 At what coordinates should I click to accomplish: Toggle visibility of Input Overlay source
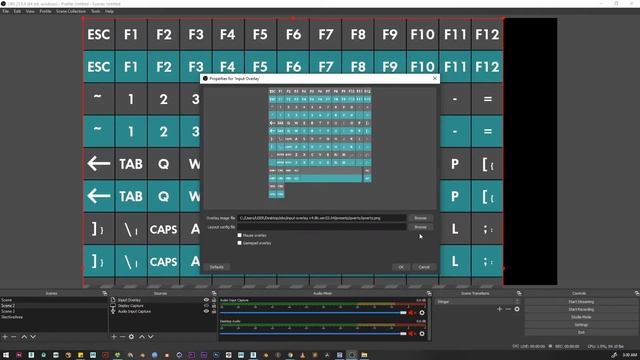pos(206,300)
